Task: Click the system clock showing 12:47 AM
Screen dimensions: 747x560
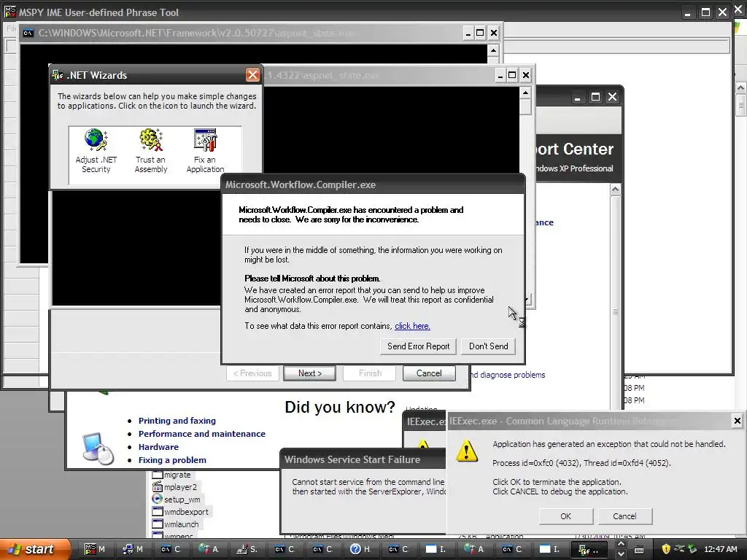Action: 720,549
